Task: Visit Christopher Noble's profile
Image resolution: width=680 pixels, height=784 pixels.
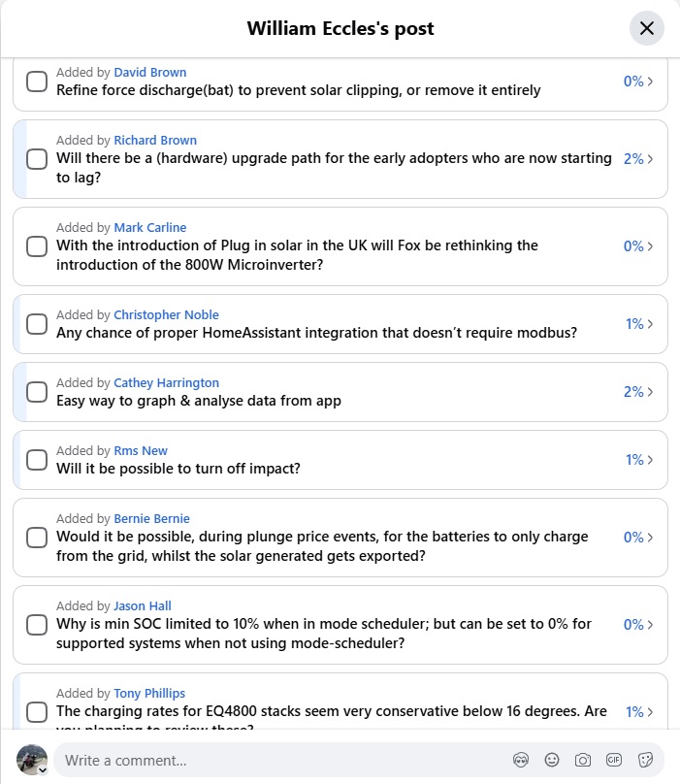Action: (167, 315)
